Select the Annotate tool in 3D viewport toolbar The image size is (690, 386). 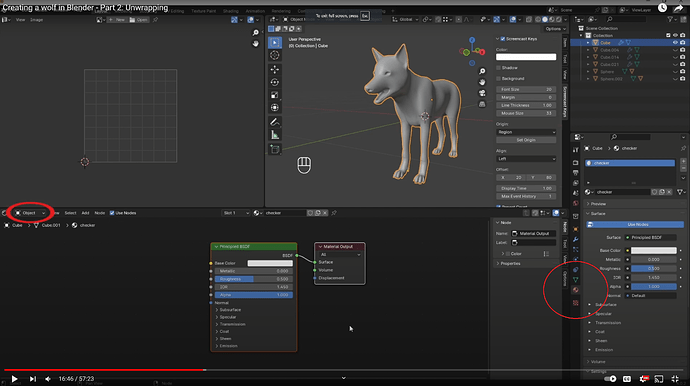tap(275, 122)
